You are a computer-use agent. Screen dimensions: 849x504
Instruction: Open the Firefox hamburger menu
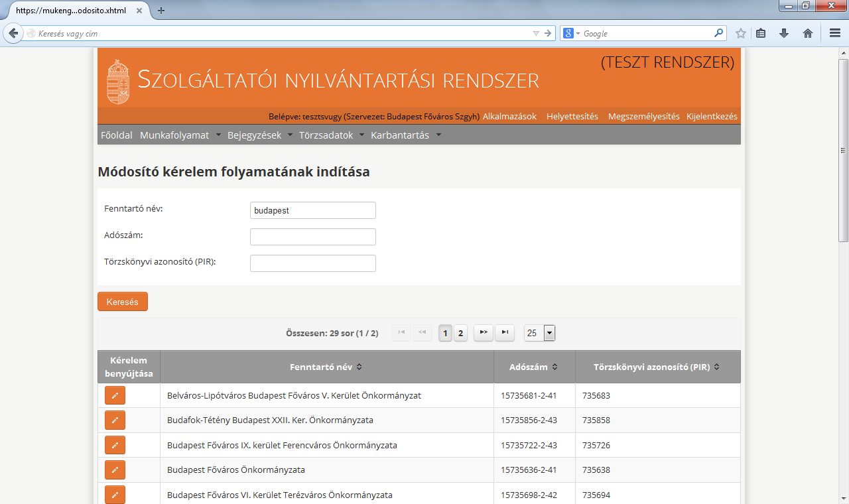[x=835, y=33]
